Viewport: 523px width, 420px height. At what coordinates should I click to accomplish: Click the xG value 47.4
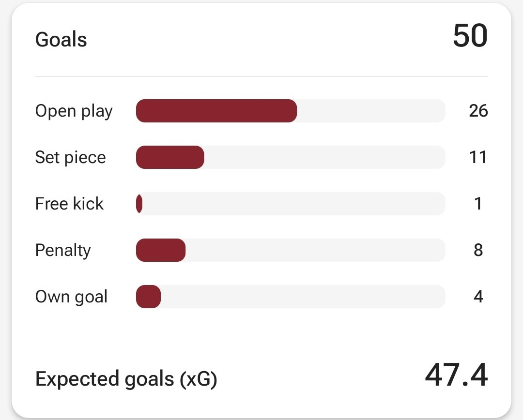456,375
